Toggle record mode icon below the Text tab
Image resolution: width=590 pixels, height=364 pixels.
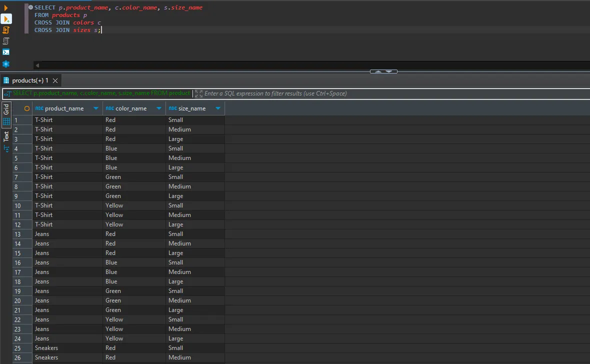tap(6, 148)
